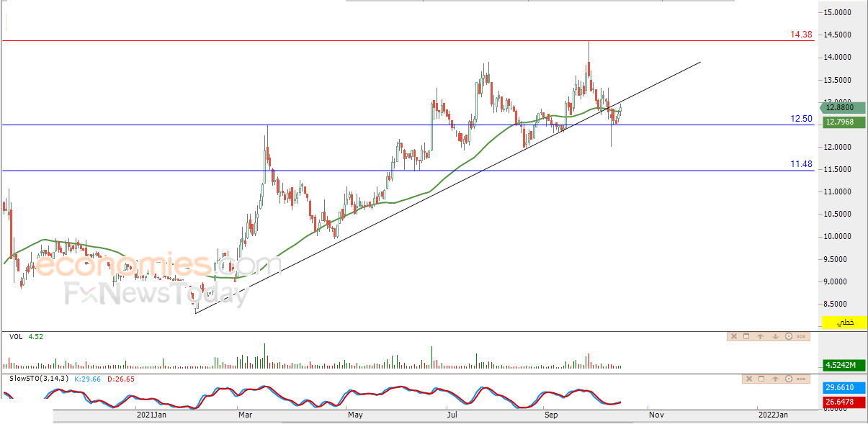Close the VOL indicator panel

[734, 336]
